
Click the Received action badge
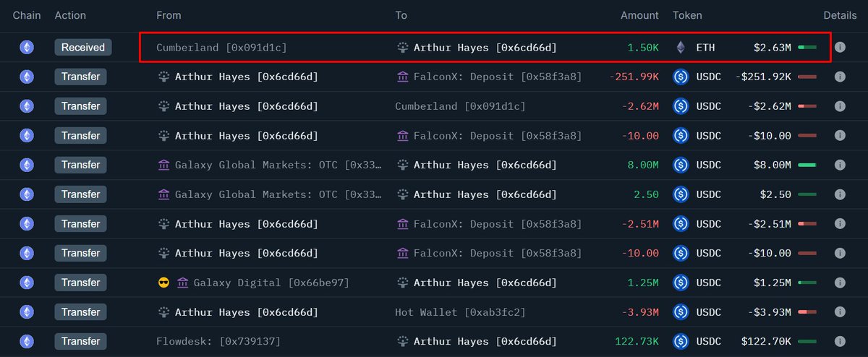tap(83, 47)
